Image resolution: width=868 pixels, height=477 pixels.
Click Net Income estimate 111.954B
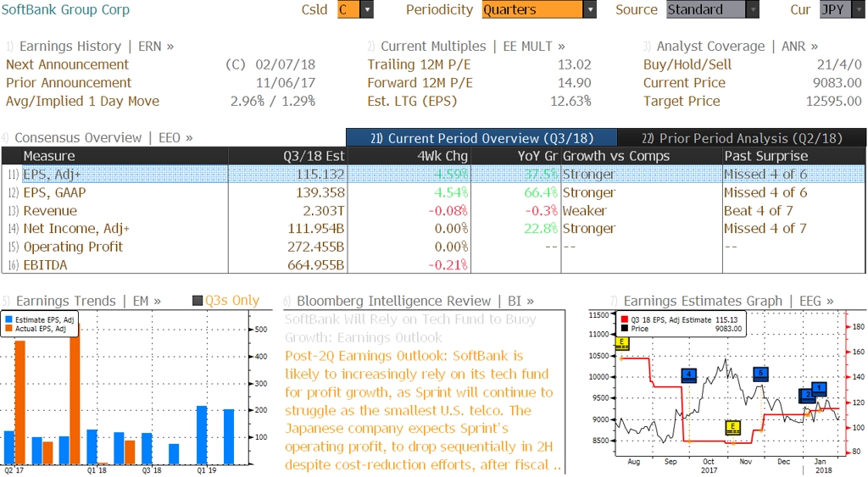[x=315, y=228]
